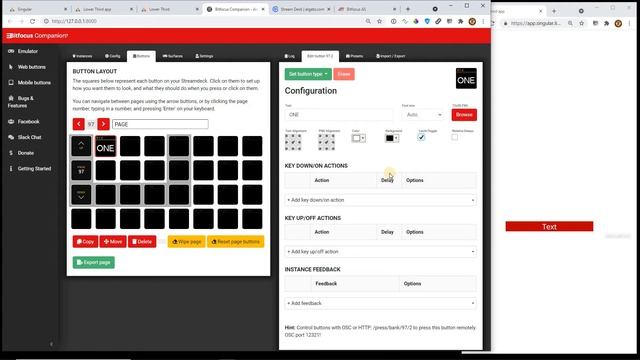
Task: Select the page number 97 button in the grid
Action: (81, 170)
